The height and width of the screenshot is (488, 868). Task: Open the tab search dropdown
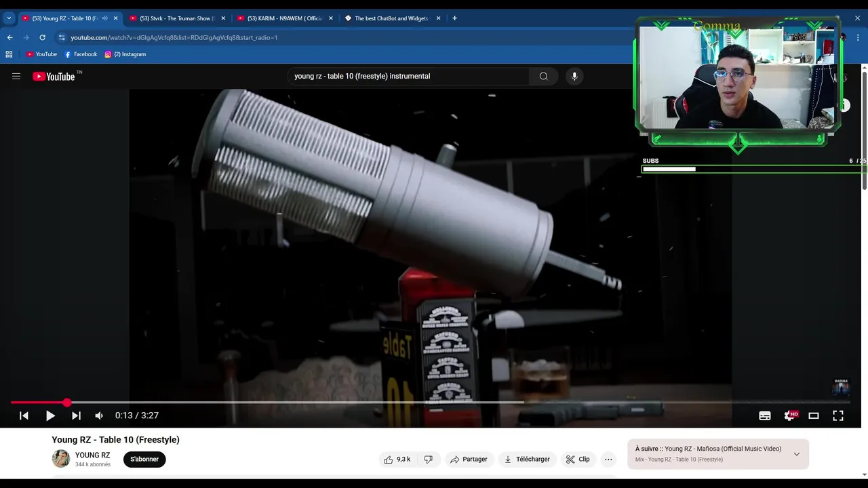coord(9,18)
